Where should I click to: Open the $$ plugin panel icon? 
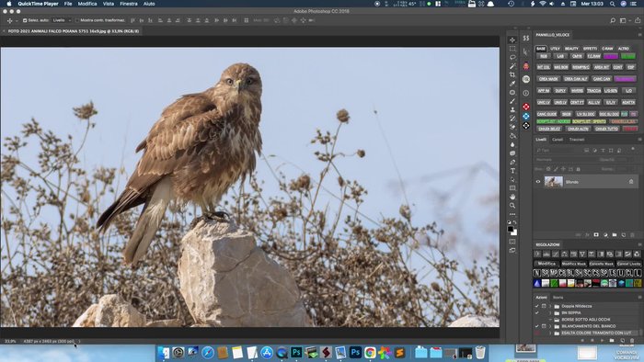[x=526, y=38]
